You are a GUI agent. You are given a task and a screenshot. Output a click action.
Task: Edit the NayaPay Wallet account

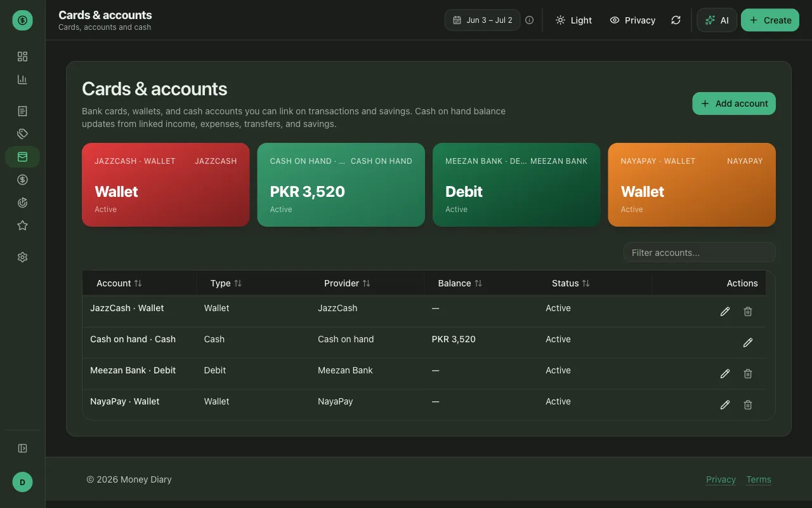pyautogui.click(x=725, y=404)
